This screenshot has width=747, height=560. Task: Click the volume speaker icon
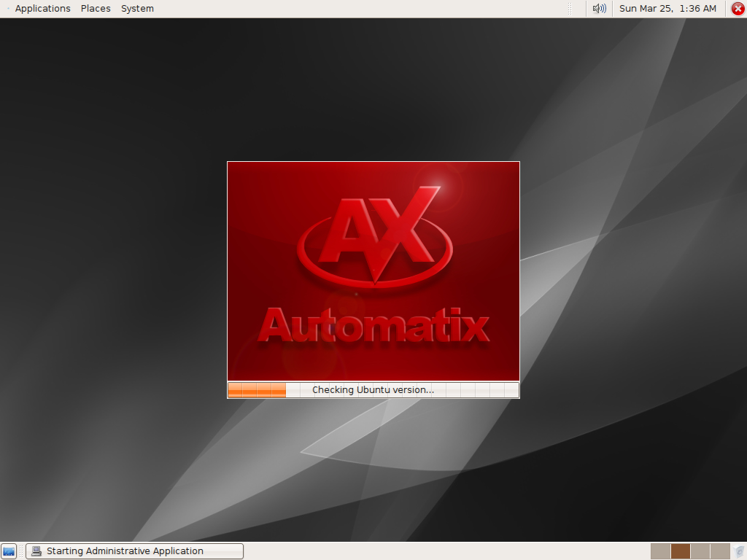pos(599,9)
